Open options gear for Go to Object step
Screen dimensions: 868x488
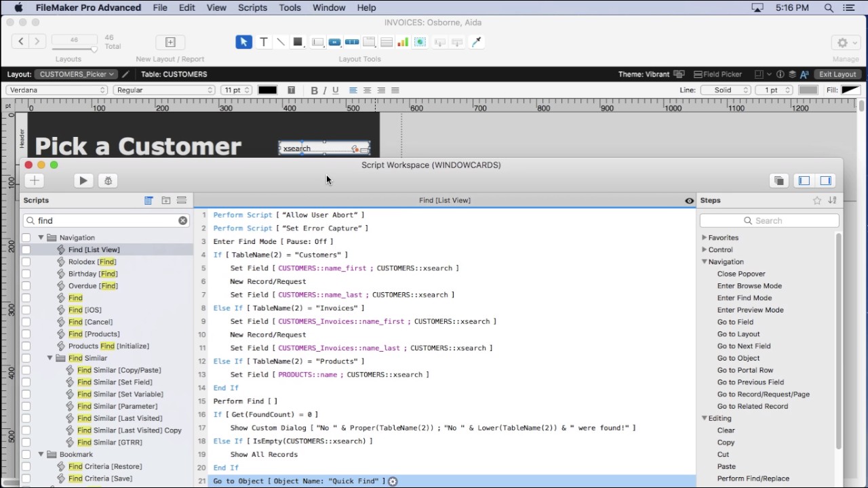pyautogui.click(x=393, y=481)
